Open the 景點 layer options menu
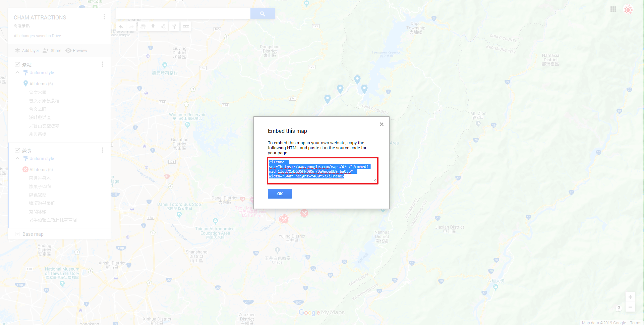The width and height of the screenshot is (644, 325). [102, 64]
